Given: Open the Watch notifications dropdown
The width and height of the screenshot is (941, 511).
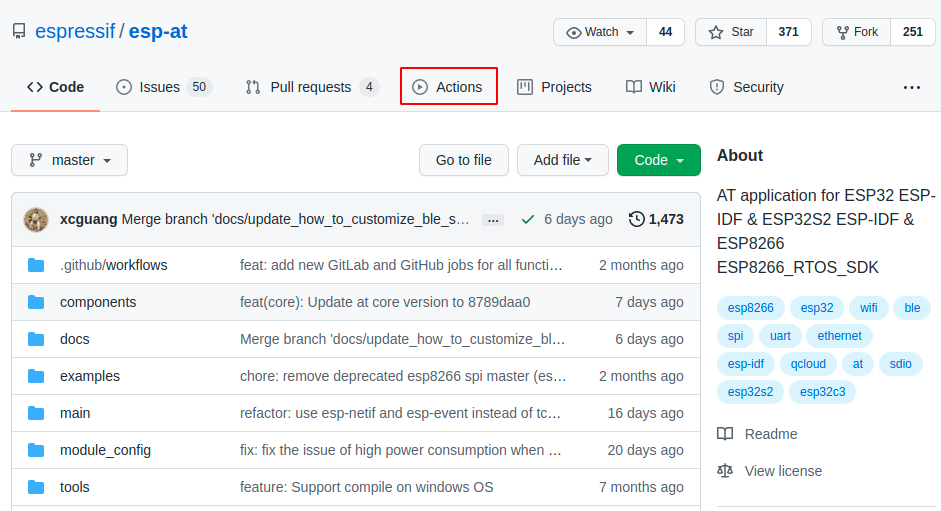Looking at the screenshot, I should coord(600,32).
